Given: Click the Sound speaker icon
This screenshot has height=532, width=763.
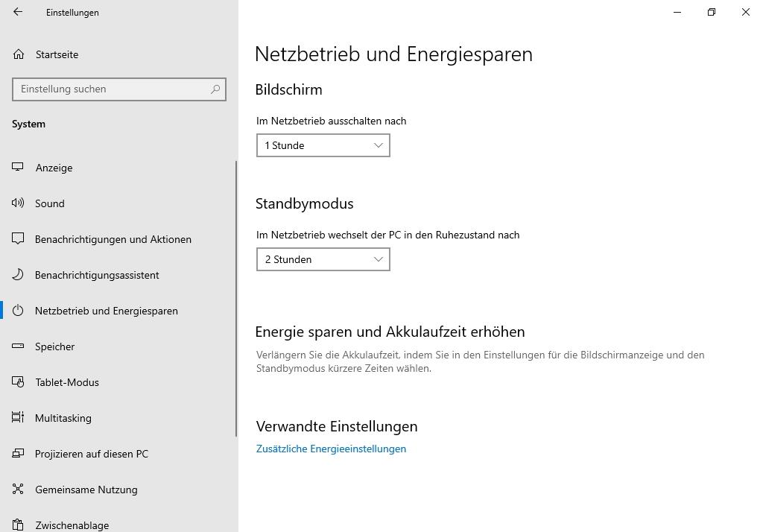Looking at the screenshot, I should tap(18, 203).
